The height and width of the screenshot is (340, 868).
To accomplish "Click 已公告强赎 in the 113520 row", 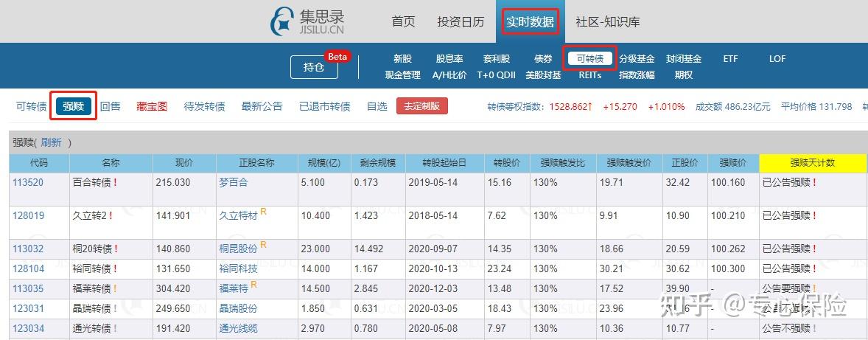I will [785, 182].
